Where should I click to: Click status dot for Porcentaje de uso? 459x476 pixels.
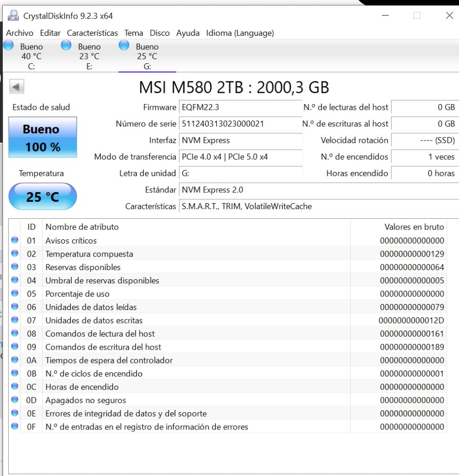[x=14, y=293]
